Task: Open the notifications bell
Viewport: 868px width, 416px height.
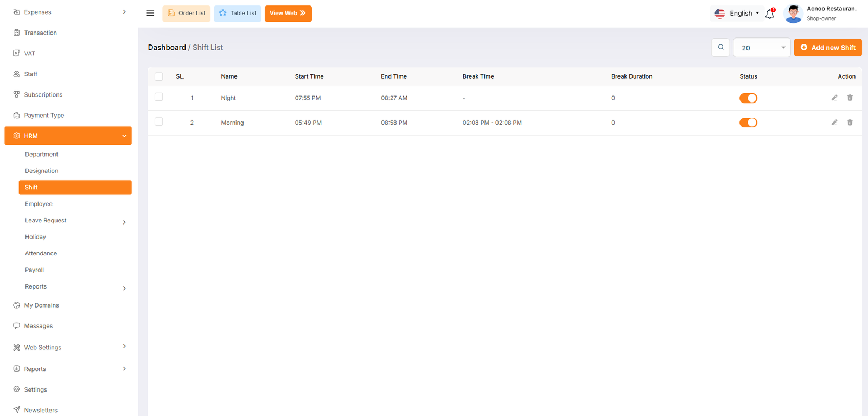Action: [x=769, y=14]
